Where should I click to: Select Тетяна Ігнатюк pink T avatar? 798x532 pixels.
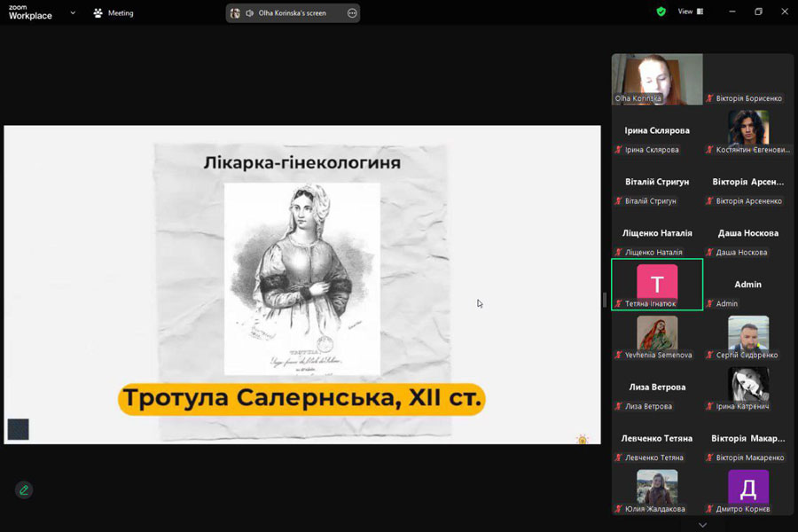coord(657,283)
